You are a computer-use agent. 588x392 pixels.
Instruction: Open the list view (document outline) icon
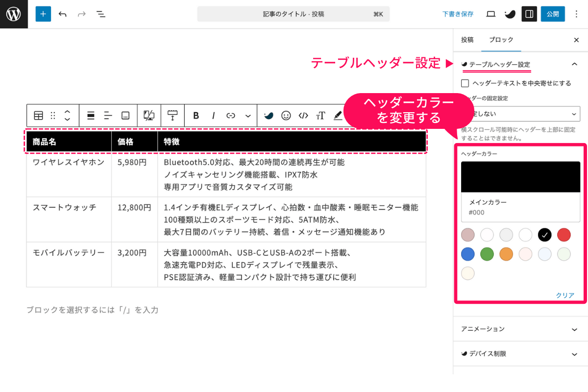tap(101, 14)
